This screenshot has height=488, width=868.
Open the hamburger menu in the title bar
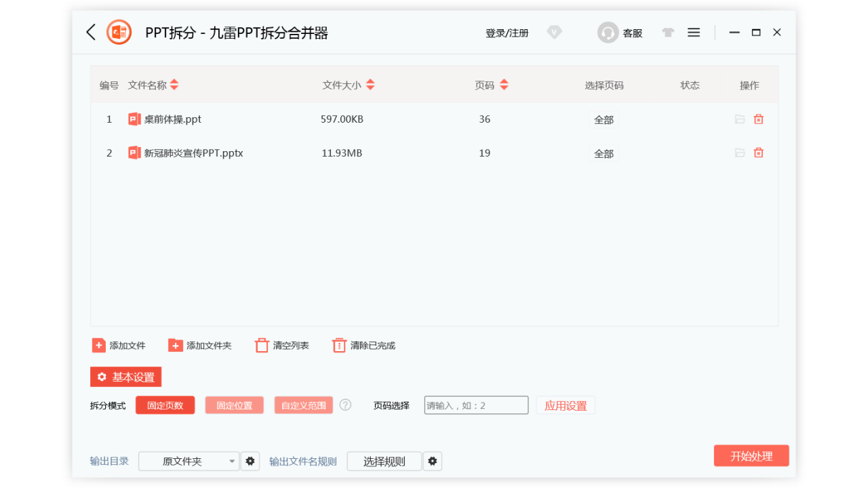click(693, 32)
